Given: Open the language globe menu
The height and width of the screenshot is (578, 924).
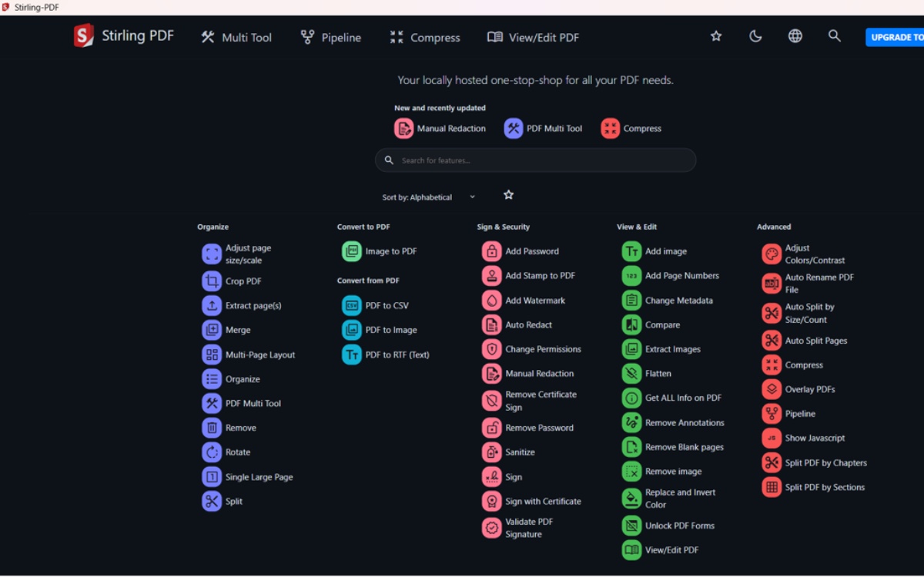Looking at the screenshot, I should click(x=795, y=36).
